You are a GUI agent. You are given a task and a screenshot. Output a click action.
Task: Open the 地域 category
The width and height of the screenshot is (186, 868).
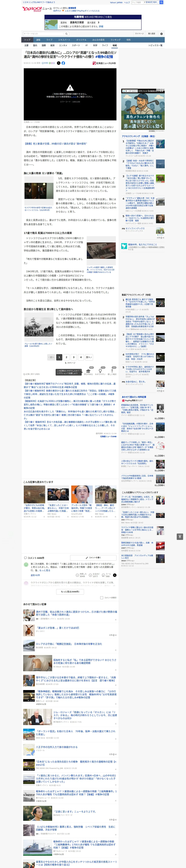pyautogui.click(x=114, y=45)
